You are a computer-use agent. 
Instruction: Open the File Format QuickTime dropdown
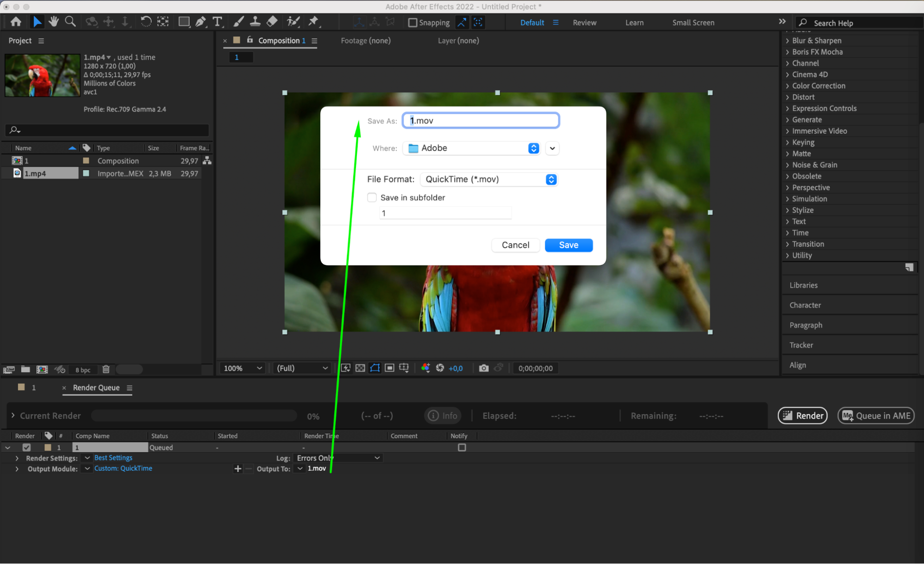(x=489, y=179)
